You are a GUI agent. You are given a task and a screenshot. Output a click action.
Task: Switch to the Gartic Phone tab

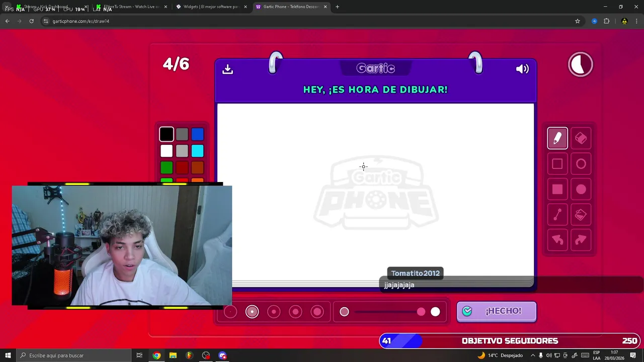291,7
